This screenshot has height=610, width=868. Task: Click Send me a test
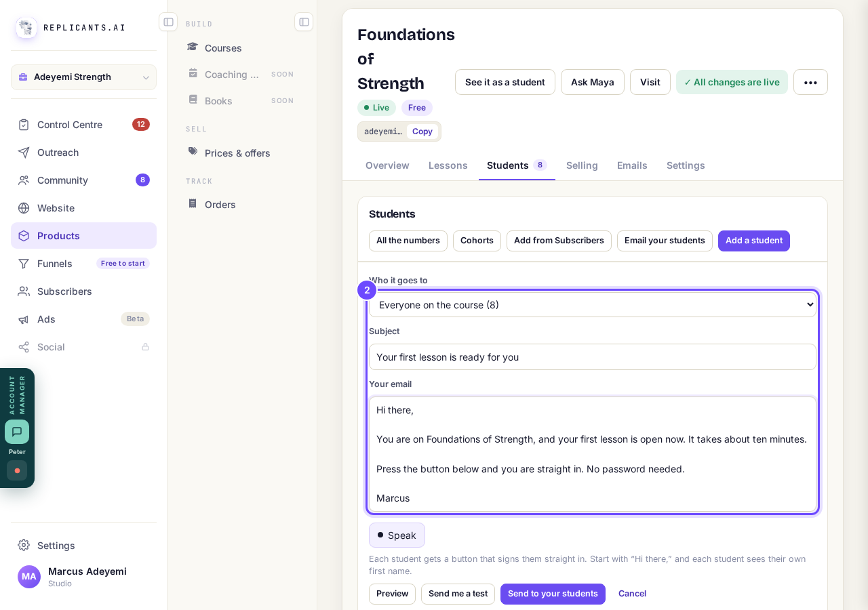tap(458, 594)
